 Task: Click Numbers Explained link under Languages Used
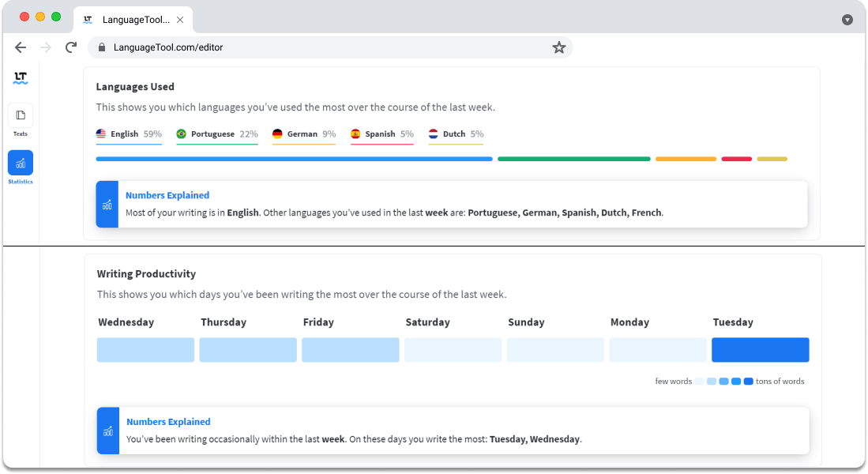tap(167, 195)
